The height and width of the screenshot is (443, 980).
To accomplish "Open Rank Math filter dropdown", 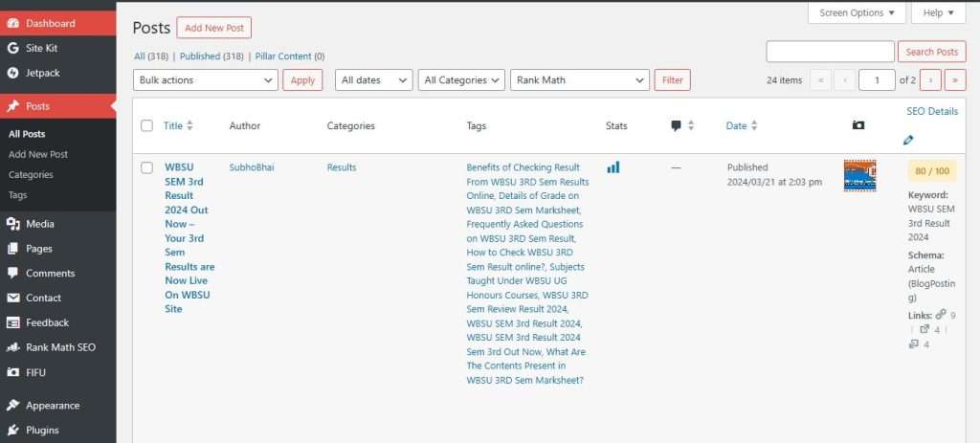I will coord(580,80).
